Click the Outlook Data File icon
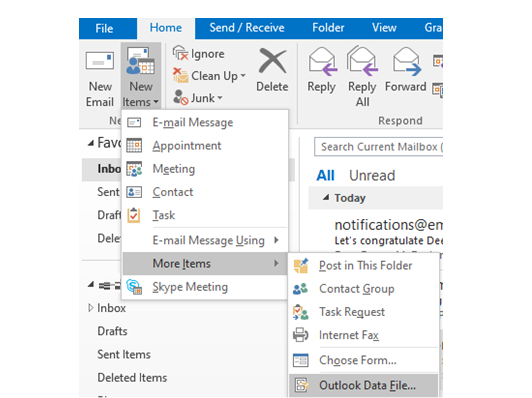This screenshot has height=398, width=532. coord(301,385)
